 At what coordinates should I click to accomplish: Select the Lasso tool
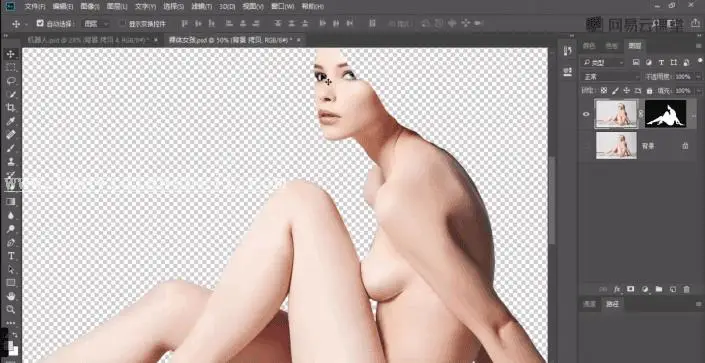pyautogui.click(x=11, y=81)
